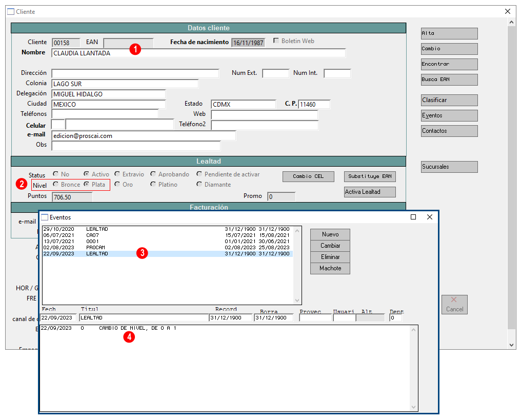Click the Delegación field MIGUEL HIDALGO

click(108, 94)
